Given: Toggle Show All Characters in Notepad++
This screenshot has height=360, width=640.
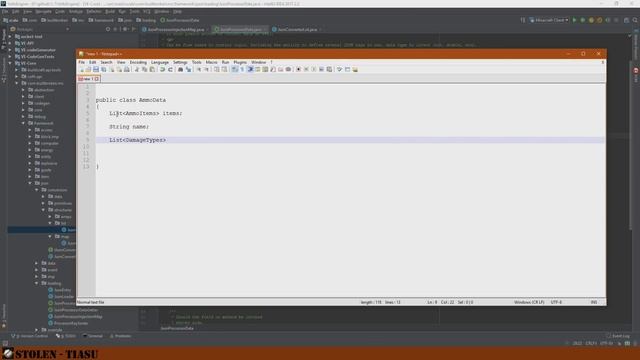Looking at the screenshot, I should coord(242,69).
